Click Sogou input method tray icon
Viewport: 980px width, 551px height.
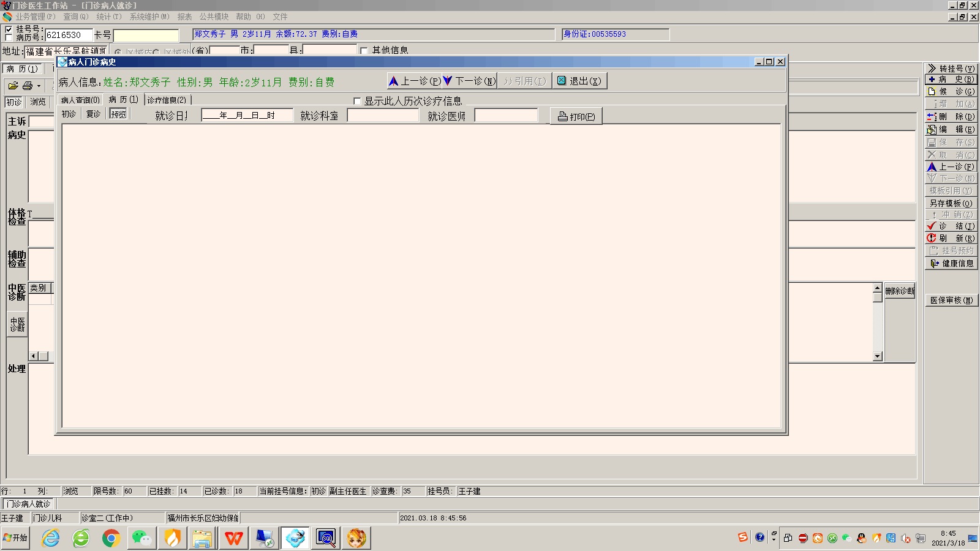(743, 538)
